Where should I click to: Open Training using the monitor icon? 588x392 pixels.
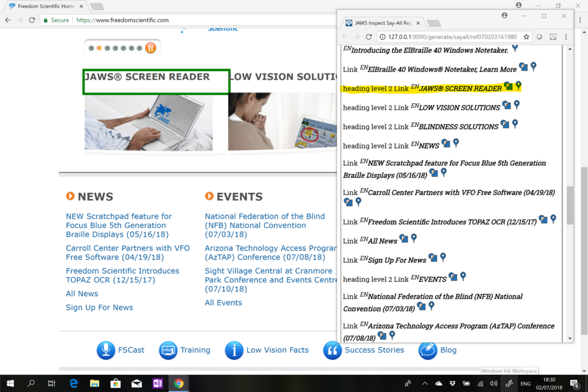(x=168, y=350)
